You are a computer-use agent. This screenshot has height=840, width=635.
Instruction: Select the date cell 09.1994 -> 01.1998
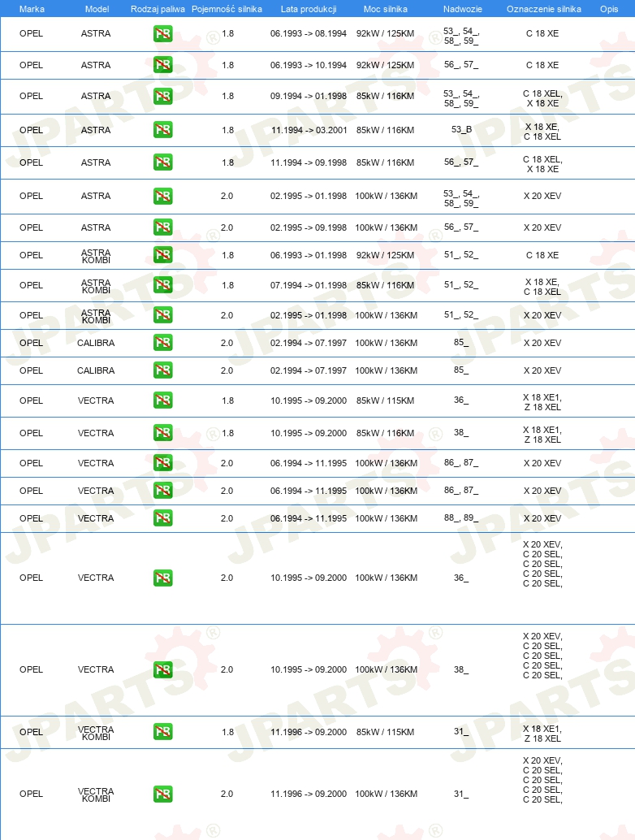[x=309, y=97]
